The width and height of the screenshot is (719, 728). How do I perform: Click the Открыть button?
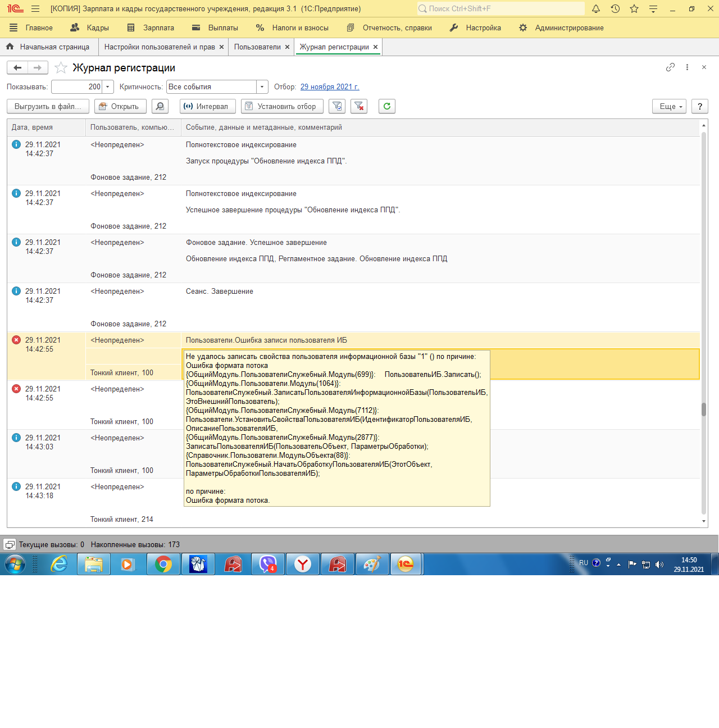(x=120, y=106)
